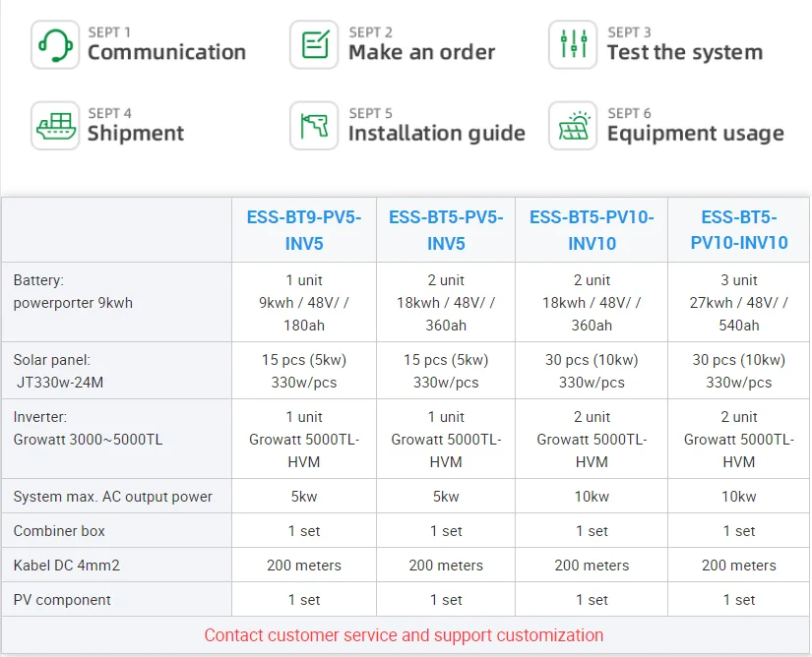Click the Shipment cargo ship icon
The height and width of the screenshot is (657, 812).
[55, 126]
